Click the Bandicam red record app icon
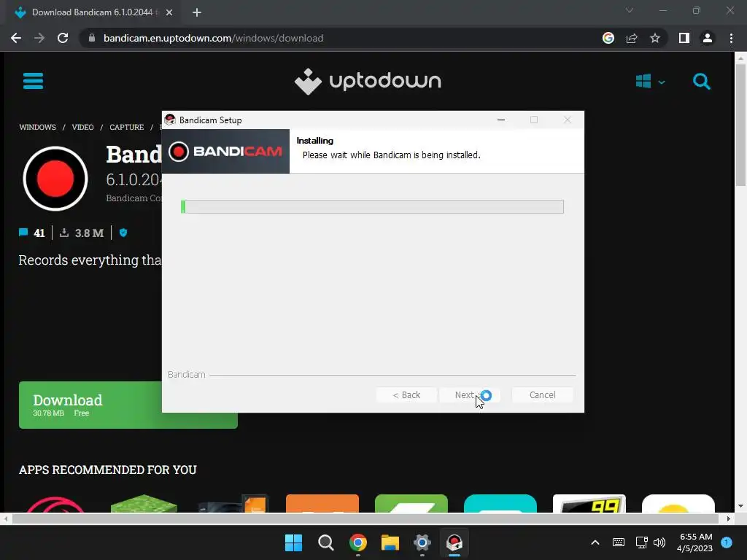The width and height of the screenshot is (747, 560). point(55,179)
